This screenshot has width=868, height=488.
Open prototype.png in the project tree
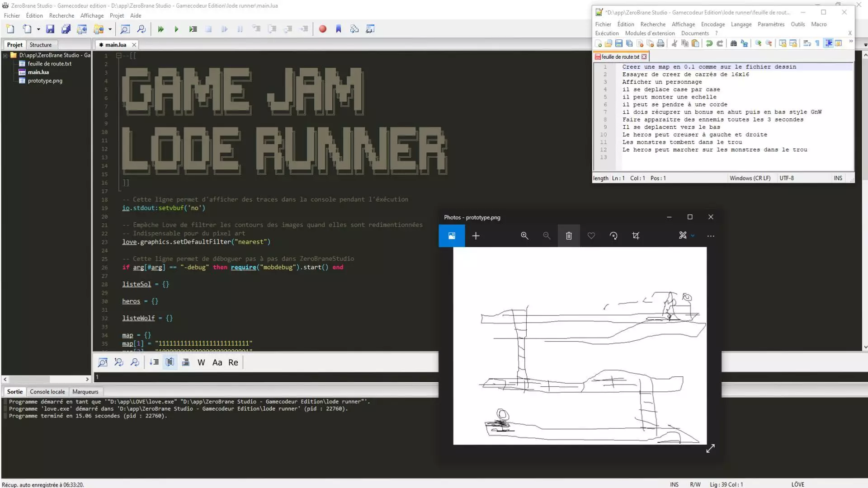[45, 81]
